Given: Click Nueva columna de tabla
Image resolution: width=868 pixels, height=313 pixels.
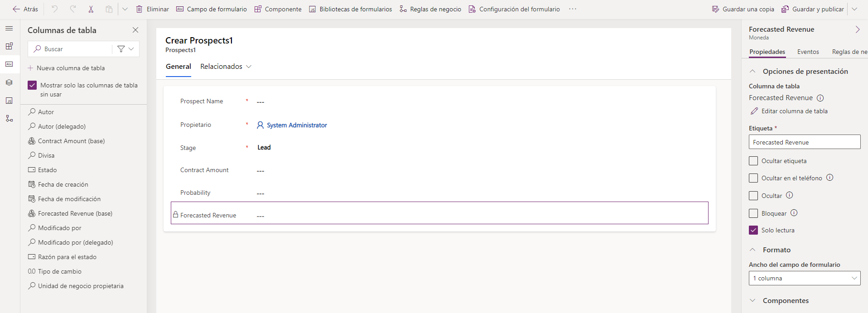Looking at the screenshot, I should [x=66, y=68].
